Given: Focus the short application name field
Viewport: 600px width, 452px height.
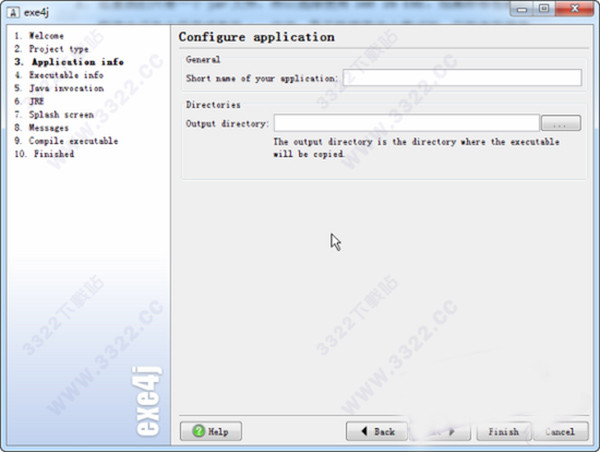Looking at the screenshot, I should pyautogui.click(x=462, y=78).
